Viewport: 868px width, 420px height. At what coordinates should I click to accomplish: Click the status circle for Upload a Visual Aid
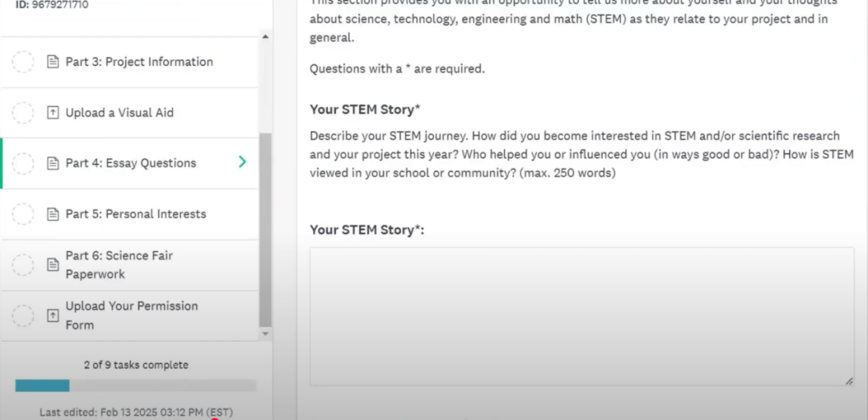tap(23, 113)
